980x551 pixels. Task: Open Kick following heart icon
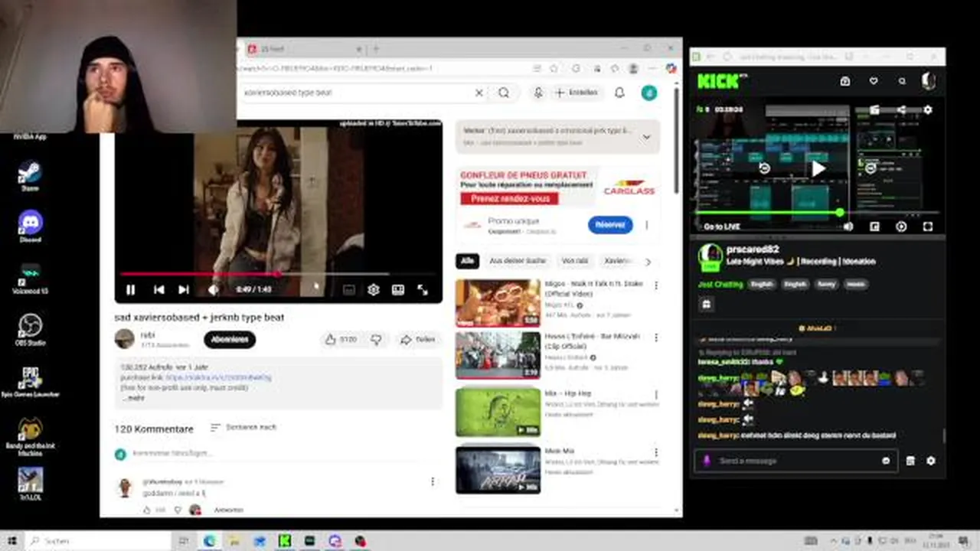(874, 81)
